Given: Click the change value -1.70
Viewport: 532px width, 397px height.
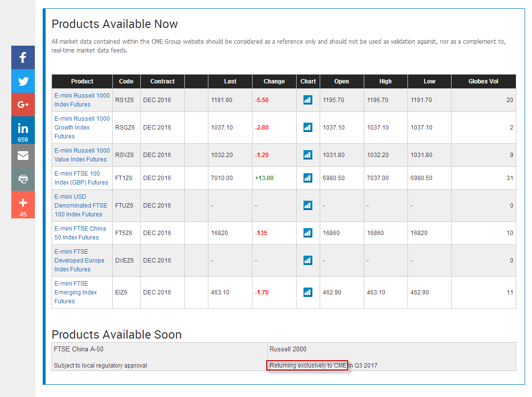Looking at the screenshot, I should pos(262,293).
